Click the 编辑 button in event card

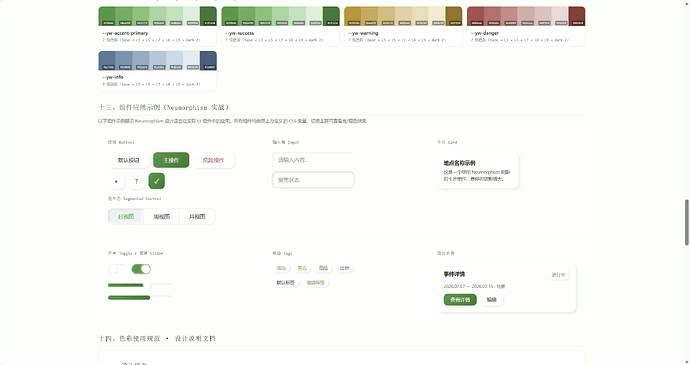click(492, 300)
